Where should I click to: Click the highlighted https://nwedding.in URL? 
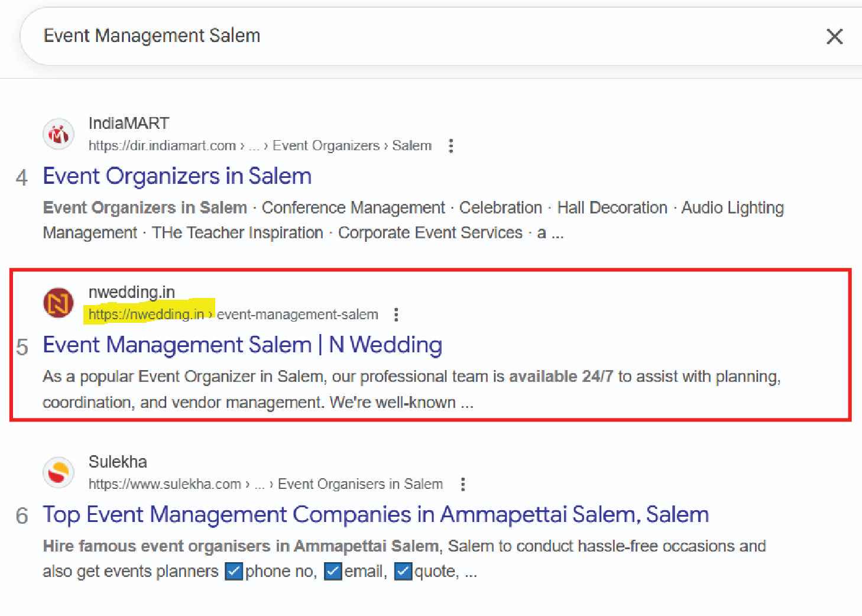click(x=146, y=315)
